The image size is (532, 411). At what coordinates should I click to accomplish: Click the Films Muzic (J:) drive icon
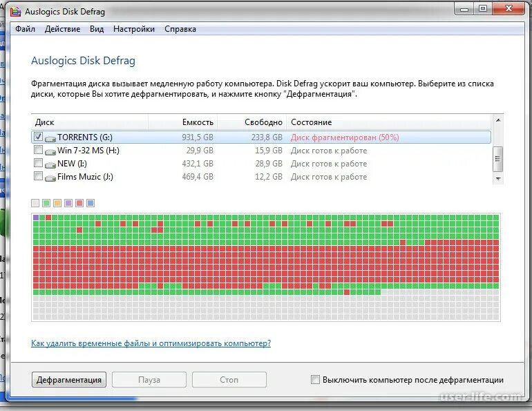tap(50, 178)
